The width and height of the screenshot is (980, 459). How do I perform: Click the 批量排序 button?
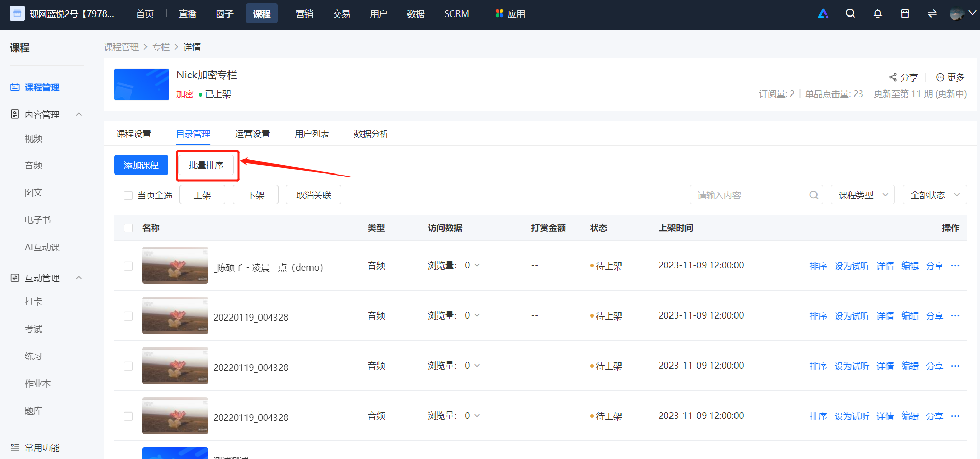coord(206,165)
